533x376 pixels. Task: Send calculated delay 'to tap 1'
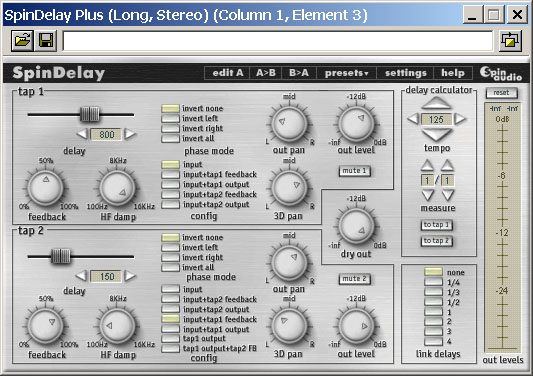pos(436,225)
